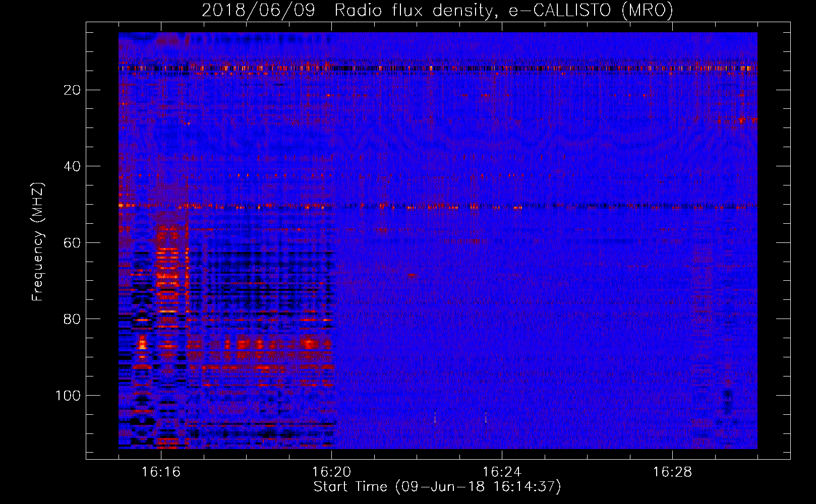Click the '60' frequency tick label

73,243
